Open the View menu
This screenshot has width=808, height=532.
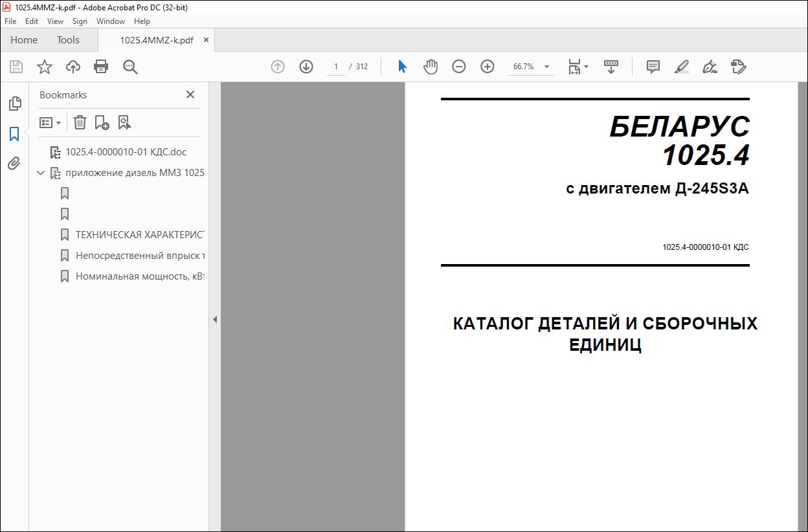point(56,21)
